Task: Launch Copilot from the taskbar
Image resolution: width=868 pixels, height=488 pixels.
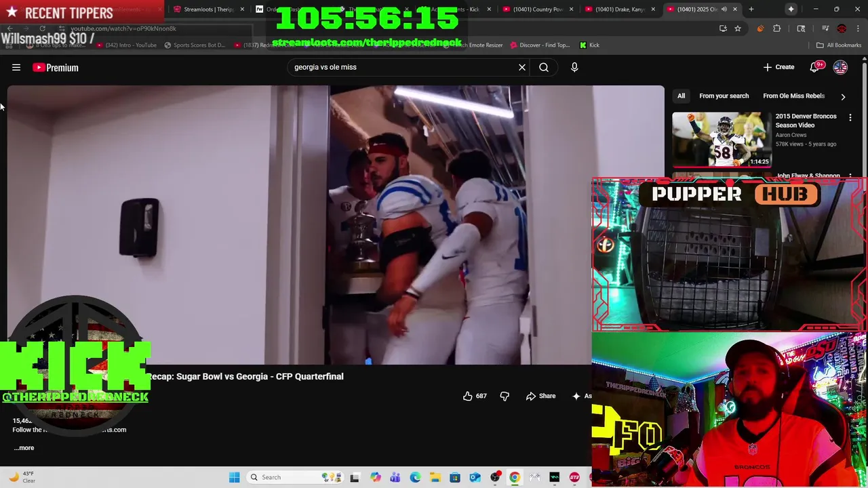Action: tap(375, 478)
